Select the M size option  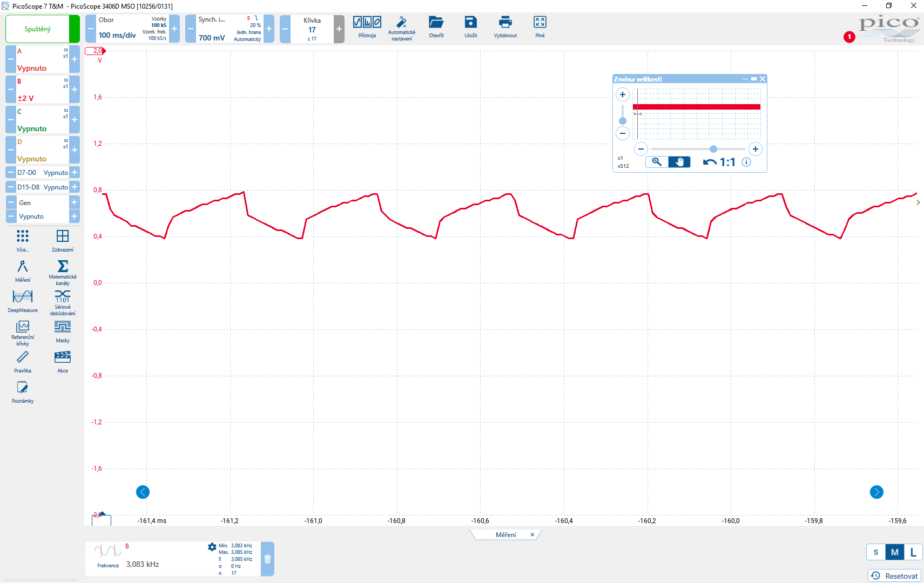click(894, 552)
